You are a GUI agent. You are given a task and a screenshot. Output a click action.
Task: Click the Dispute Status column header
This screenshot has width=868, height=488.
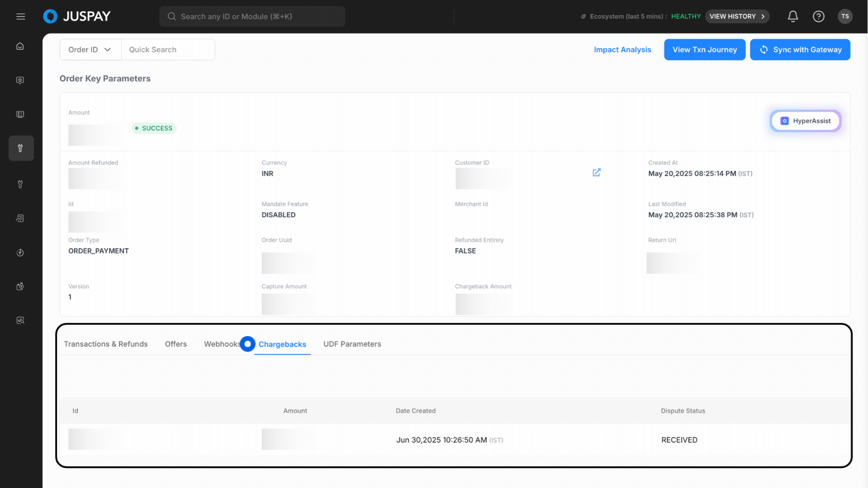pyautogui.click(x=683, y=411)
